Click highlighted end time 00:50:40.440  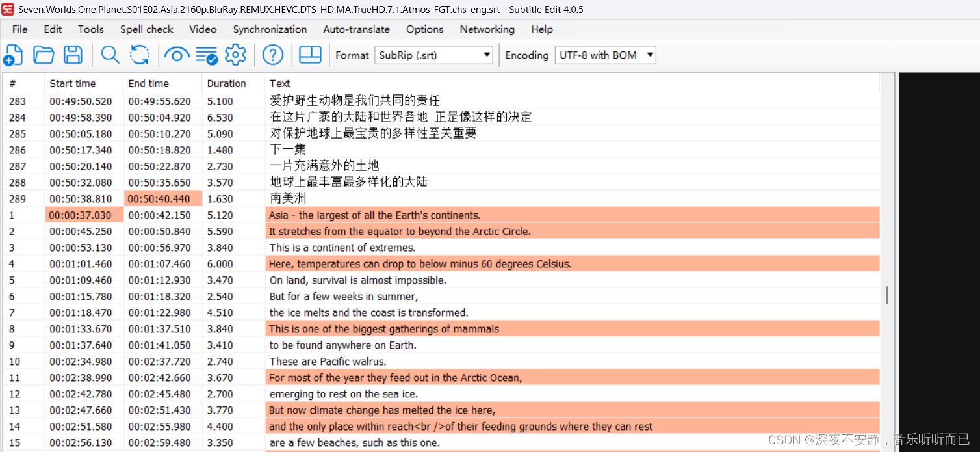click(x=163, y=199)
